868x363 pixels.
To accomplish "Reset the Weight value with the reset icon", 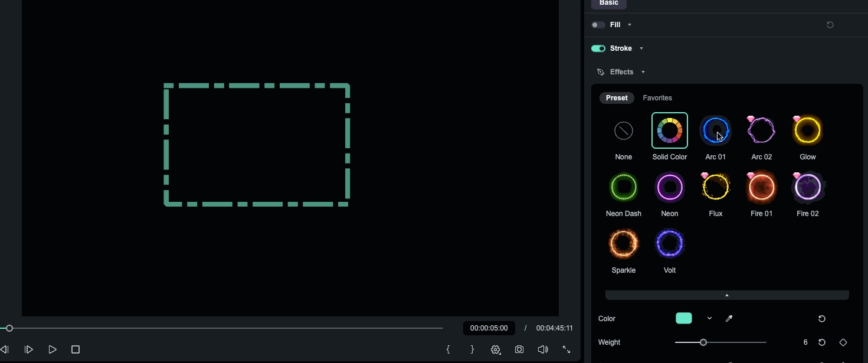I will tap(821, 342).
